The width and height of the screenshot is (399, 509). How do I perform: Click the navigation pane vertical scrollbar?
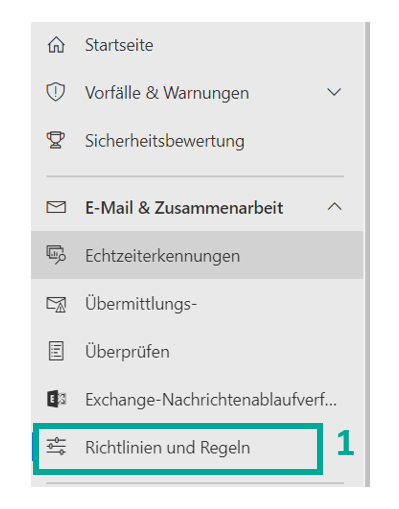point(367,254)
